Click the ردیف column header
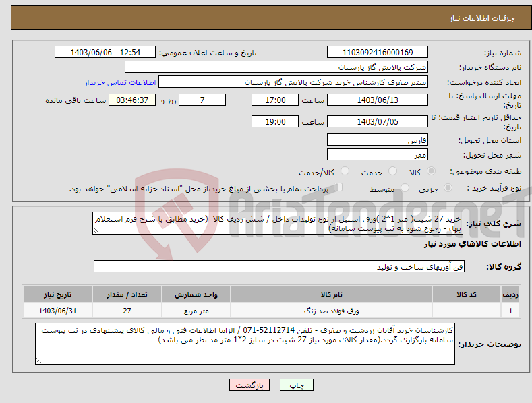Screen dimensions: 532x403 510,294
